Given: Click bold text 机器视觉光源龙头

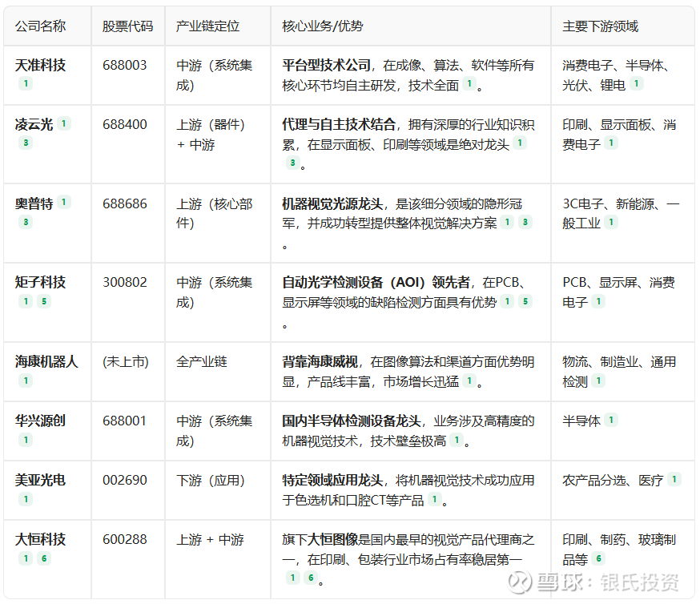Looking at the screenshot, I should pos(332,203).
